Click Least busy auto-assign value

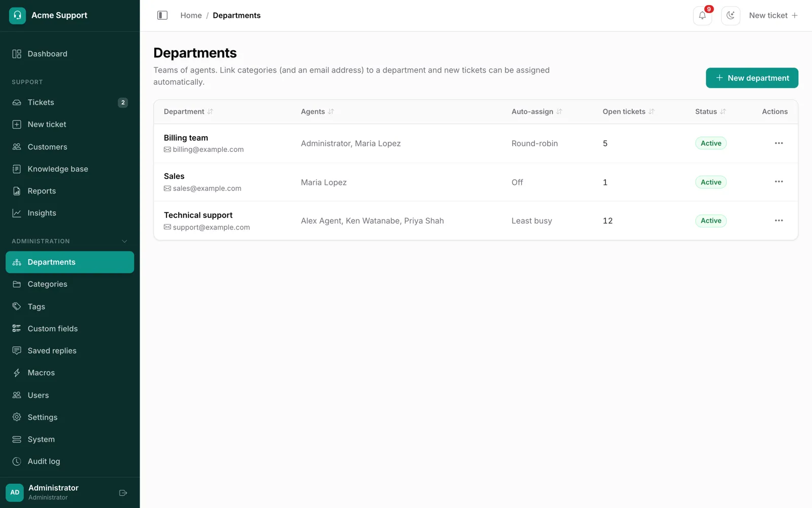[531, 220]
